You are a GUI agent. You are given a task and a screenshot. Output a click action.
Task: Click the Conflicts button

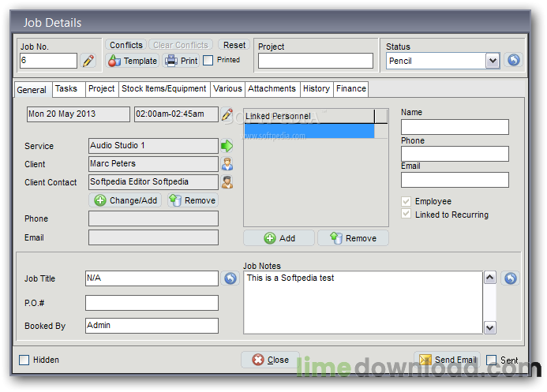click(126, 45)
